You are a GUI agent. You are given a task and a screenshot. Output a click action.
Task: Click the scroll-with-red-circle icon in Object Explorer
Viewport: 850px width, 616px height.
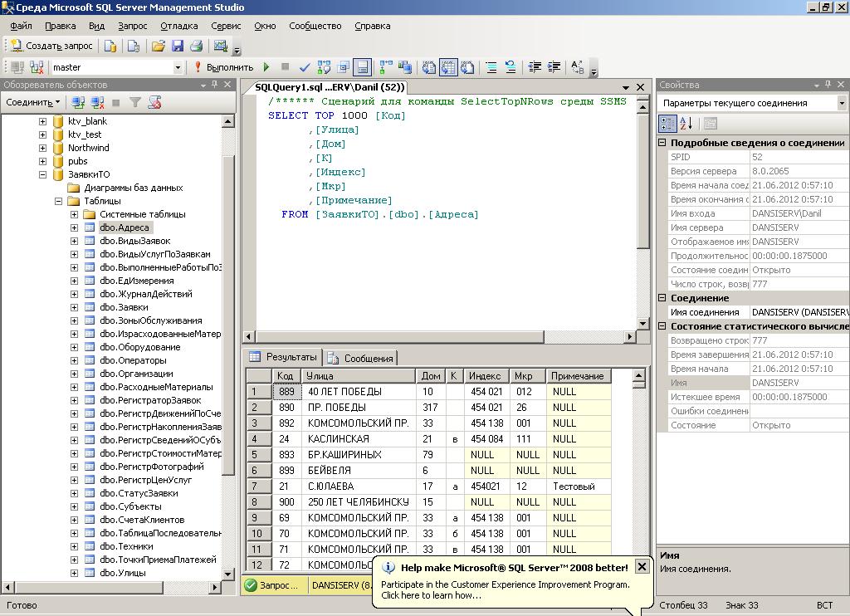(x=154, y=102)
